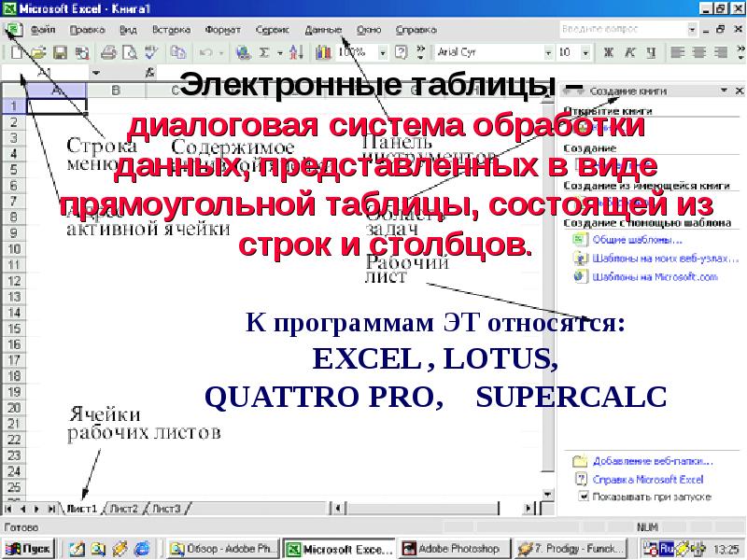Switch to Adobe Photoshop in the taskbar

[x=443, y=548]
